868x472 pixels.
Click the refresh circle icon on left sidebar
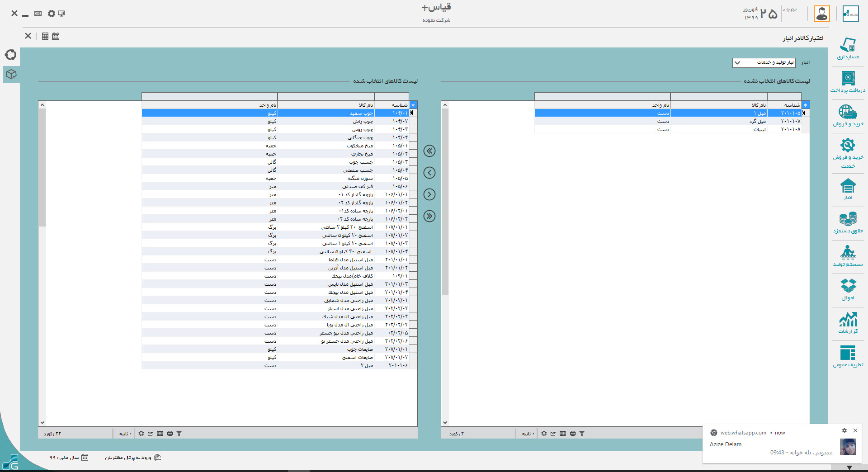pyautogui.click(x=11, y=55)
